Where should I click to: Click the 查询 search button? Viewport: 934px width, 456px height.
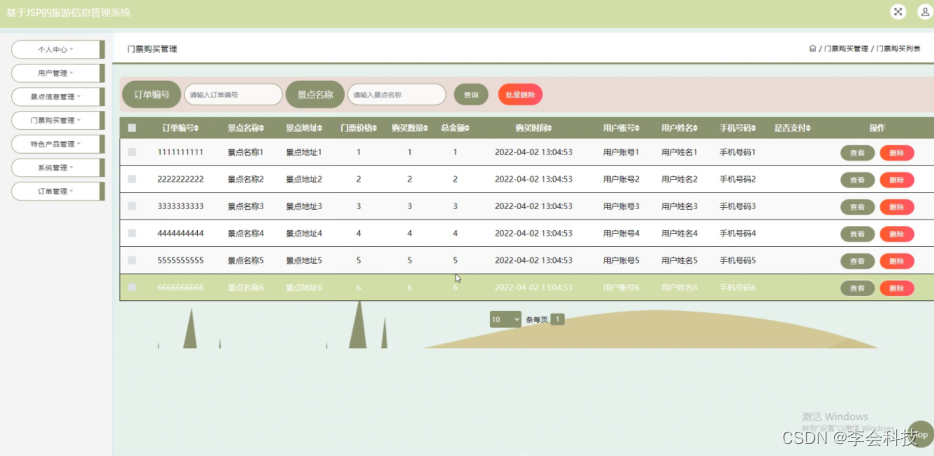(x=471, y=95)
